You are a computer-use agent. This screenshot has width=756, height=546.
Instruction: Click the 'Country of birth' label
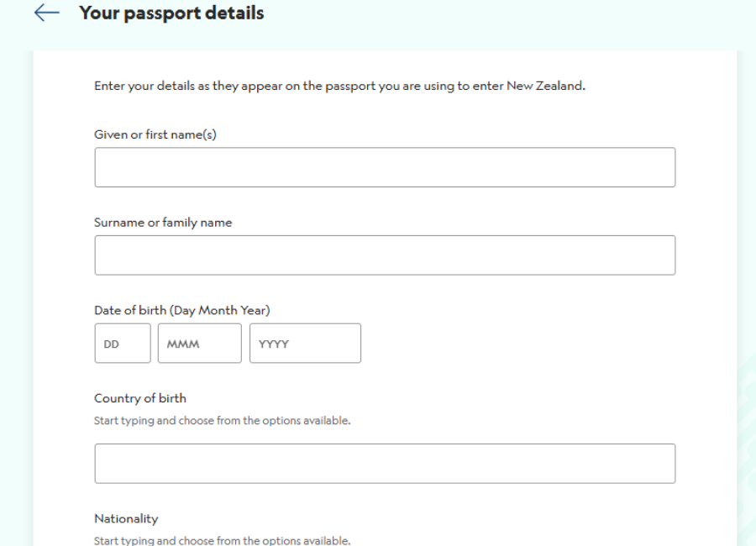(140, 398)
